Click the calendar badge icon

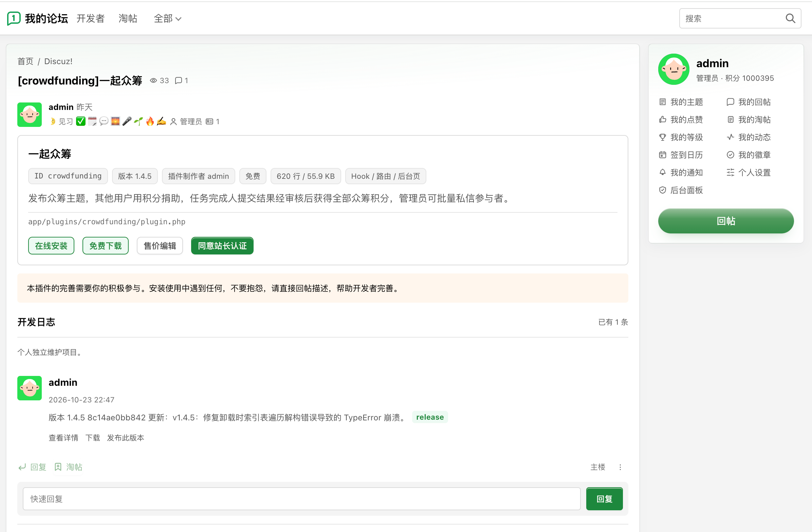pyautogui.click(x=92, y=121)
